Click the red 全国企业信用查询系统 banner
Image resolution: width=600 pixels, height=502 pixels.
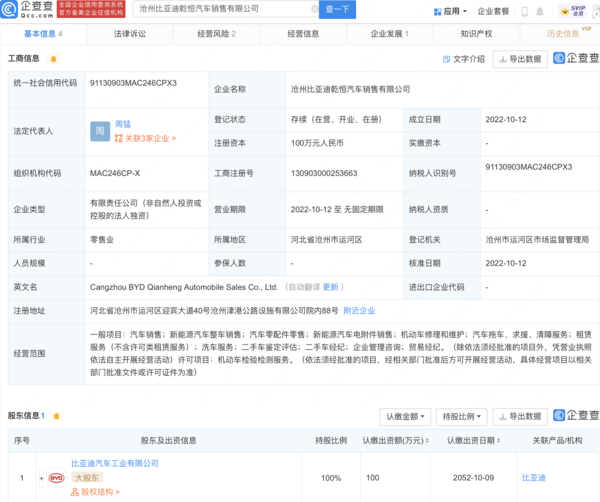tap(91, 9)
